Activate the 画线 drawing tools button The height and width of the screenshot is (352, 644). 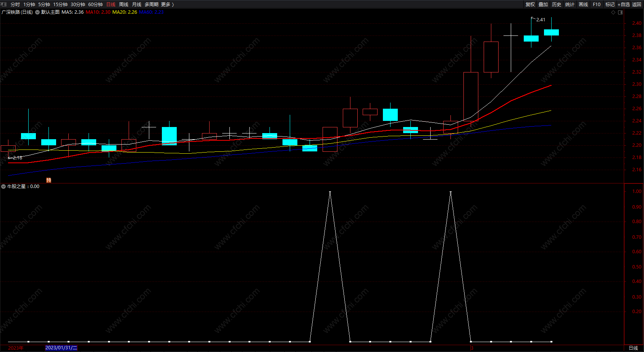pos(583,5)
